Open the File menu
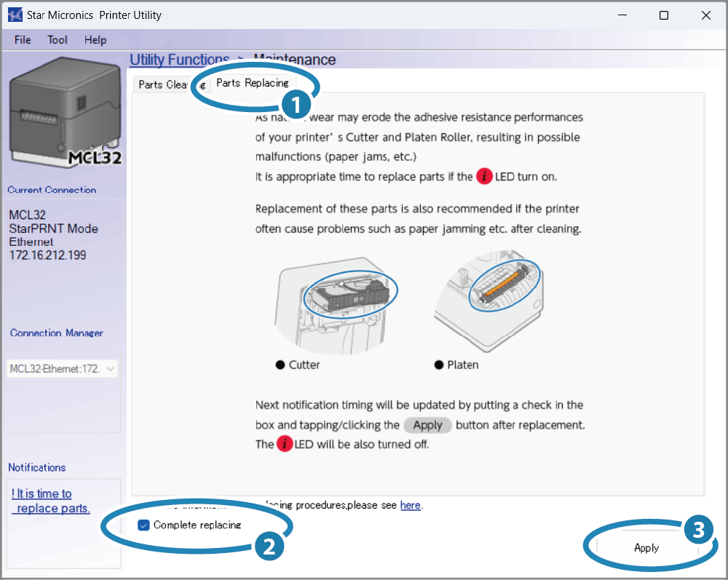 coord(23,40)
